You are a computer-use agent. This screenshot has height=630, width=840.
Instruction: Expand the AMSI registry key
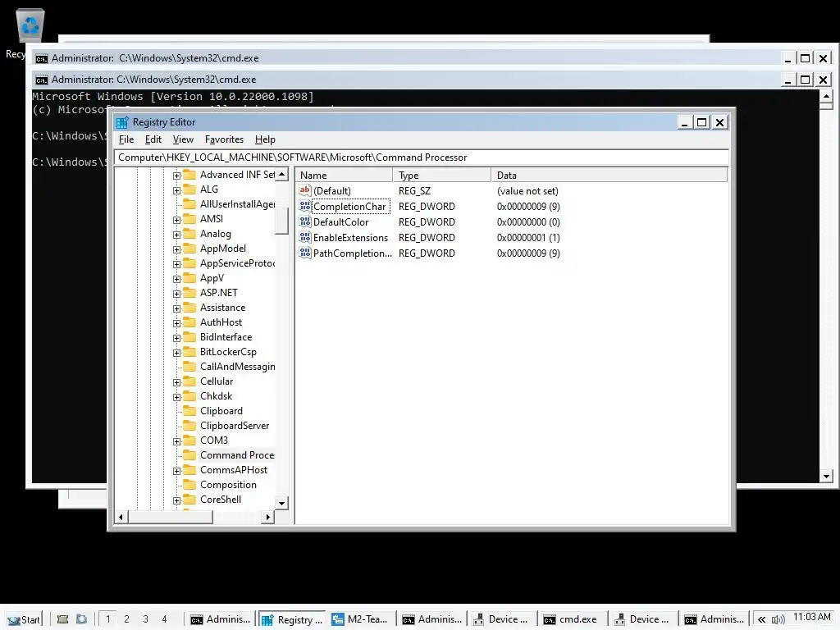click(x=177, y=220)
